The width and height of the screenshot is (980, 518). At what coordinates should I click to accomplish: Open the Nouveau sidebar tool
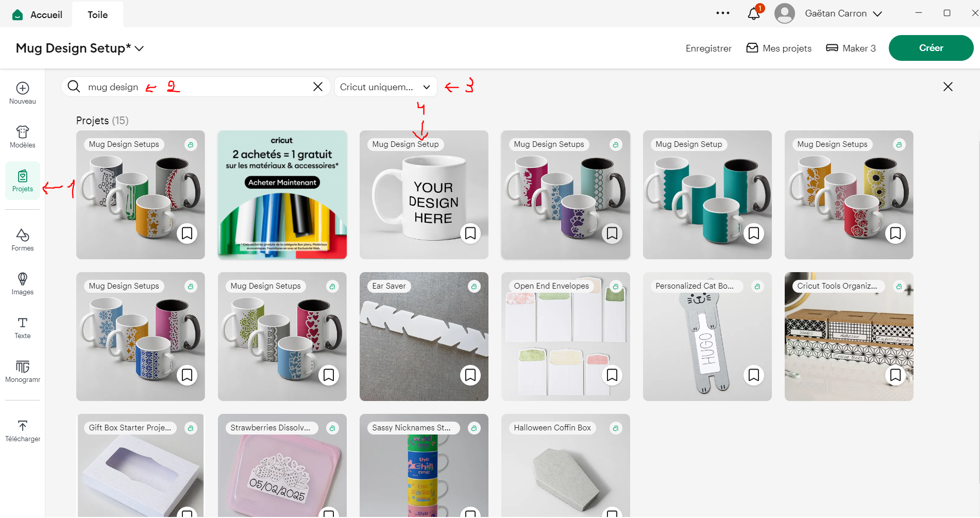pos(23,93)
